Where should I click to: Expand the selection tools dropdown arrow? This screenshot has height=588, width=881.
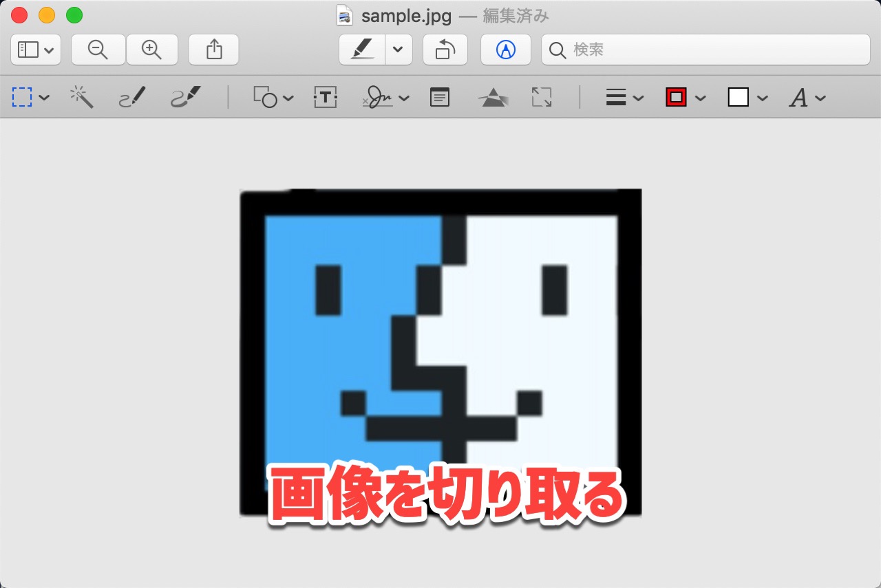pyautogui.click(x=45, y=98)
